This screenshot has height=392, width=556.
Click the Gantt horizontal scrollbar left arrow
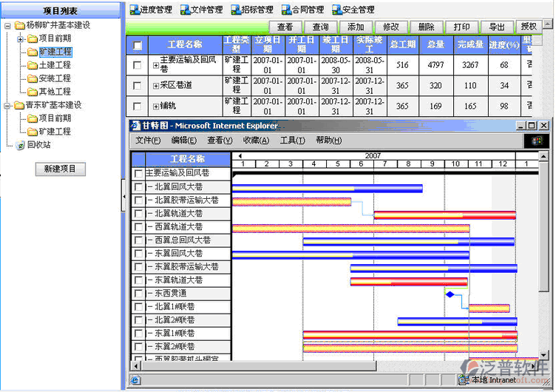pos(136,366)
